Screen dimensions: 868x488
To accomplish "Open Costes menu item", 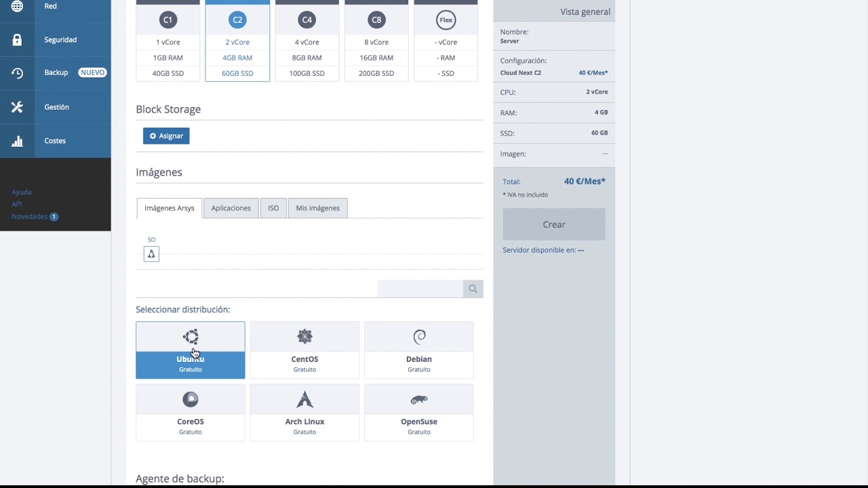I will [x=56, y=141].
